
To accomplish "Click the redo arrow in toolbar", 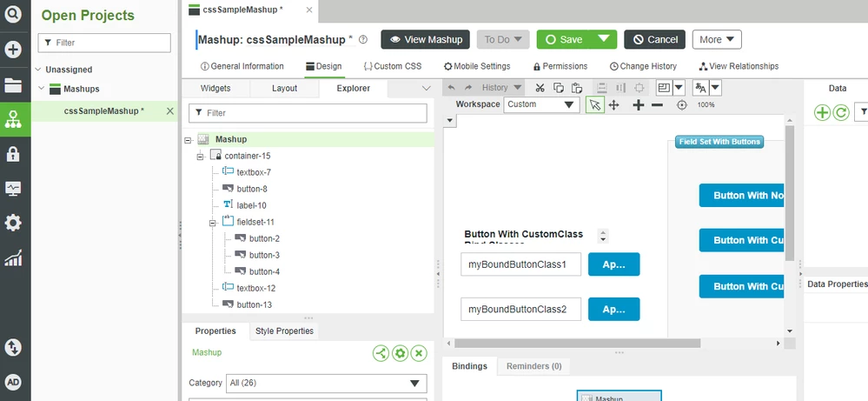I will pyautogui.click(x=468, y=88).
